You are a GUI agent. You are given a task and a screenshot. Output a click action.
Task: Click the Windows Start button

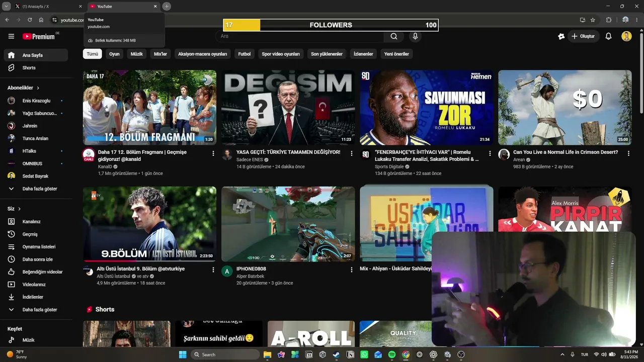click(x=183, y=354)
